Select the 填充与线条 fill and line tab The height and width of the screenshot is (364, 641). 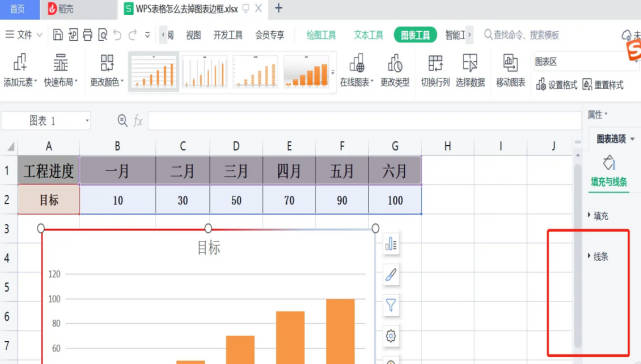(609, 172)
